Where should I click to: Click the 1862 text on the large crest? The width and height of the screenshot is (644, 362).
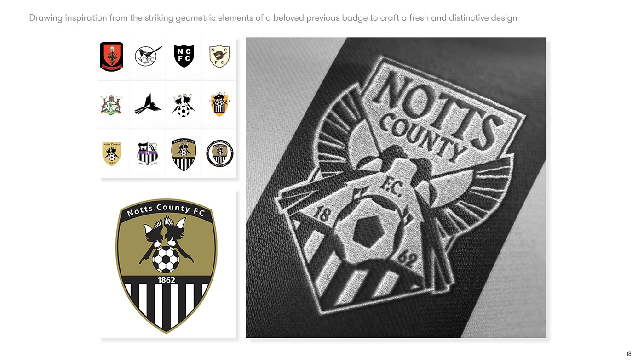(x=166, y=280)
